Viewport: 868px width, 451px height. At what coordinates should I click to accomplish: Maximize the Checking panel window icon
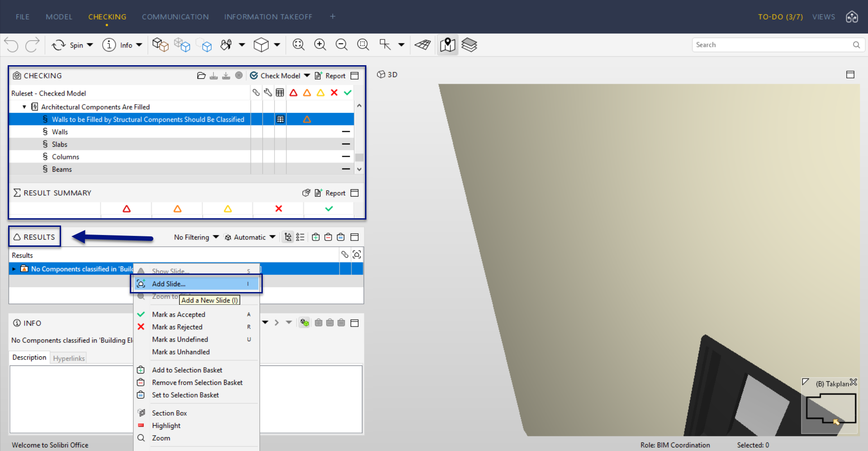tap(355, 76)
